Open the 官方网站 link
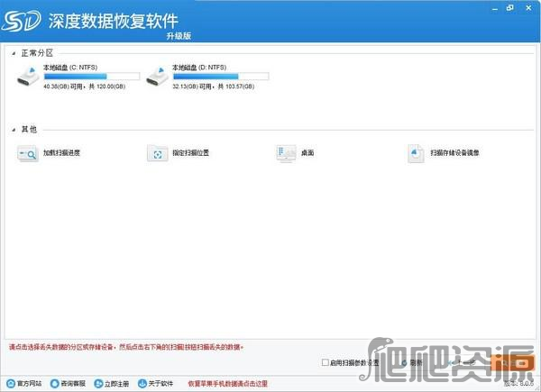This screenshot has height=392, width=541. pyautogui.click(x=30, y=383)
